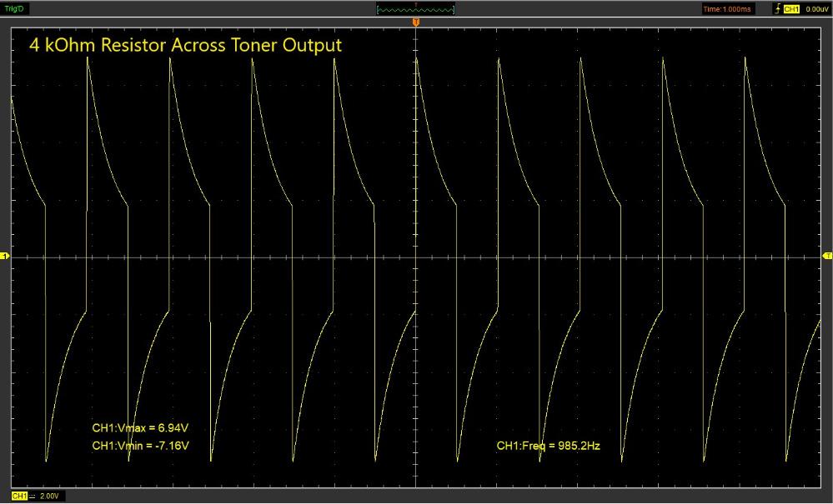Click the yellow CH1 badge at bottom left

point(18,496)
